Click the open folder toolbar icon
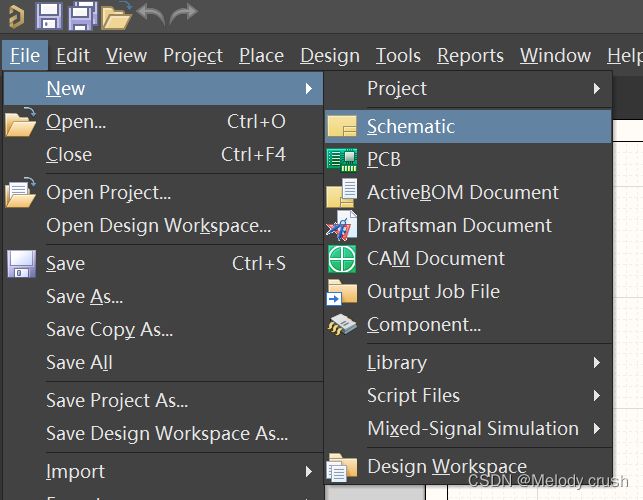The image size is (643, 500). click(x=116, y=16)
